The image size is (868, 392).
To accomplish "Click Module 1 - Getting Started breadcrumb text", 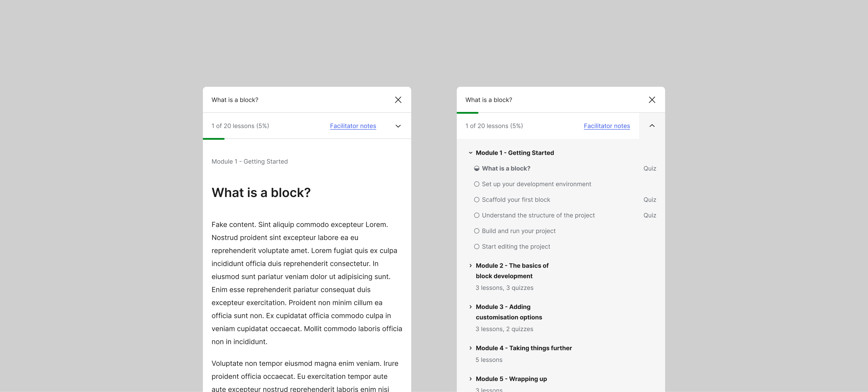I will click(x=249, y=161).
